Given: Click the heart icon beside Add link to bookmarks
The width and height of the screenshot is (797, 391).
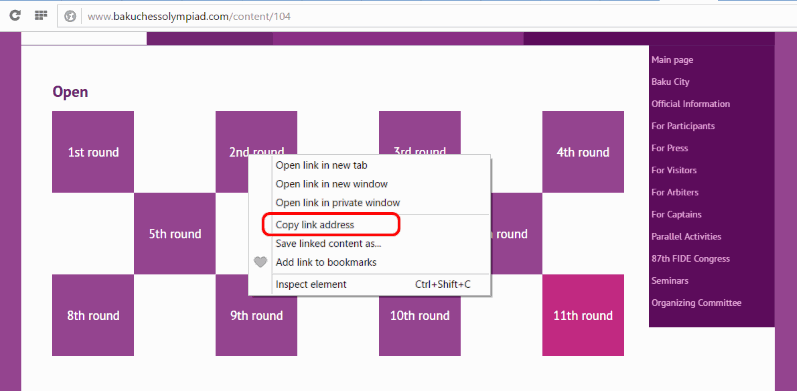Looking at the screenshot, I should click(x=260, y=262).
